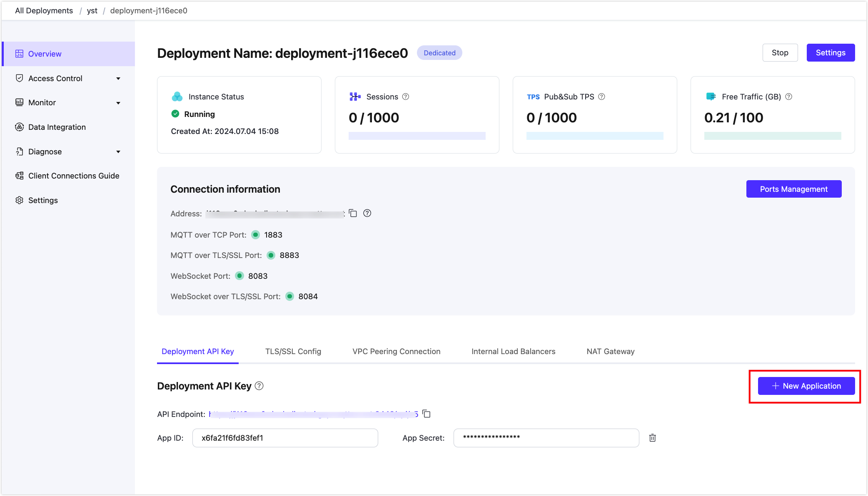The image size is (868, 496).
Task: Create a New Application
Action: pyautogui.click(x=806, y=386)
